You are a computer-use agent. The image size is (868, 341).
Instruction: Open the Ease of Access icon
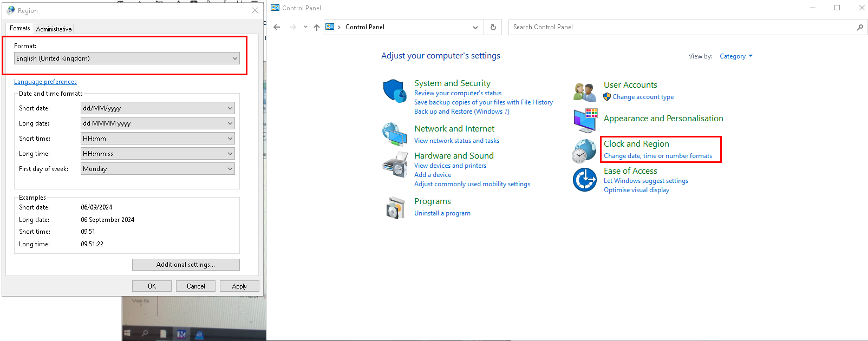585,180
